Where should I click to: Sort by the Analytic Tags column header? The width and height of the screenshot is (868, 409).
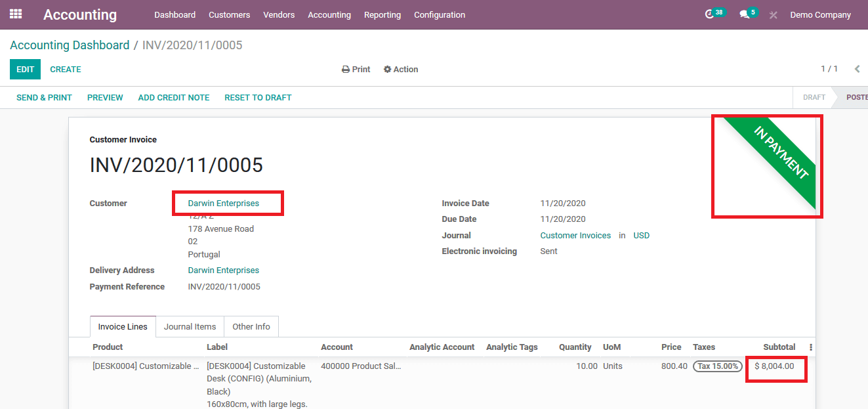pos(512,347)
